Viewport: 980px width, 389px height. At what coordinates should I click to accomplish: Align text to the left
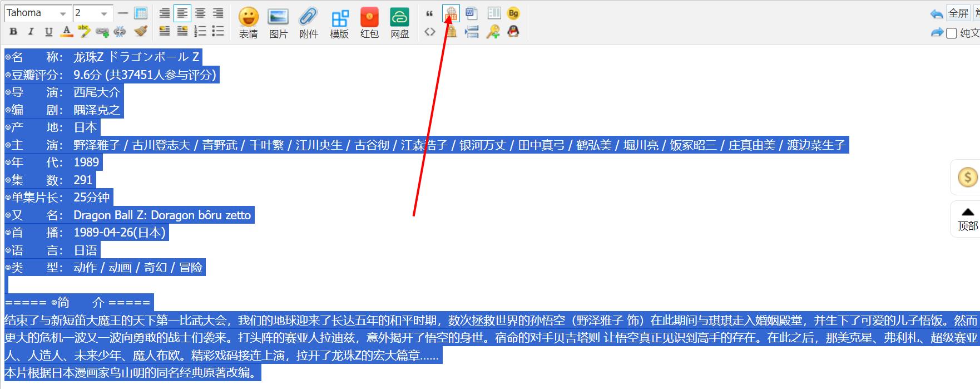pos(182,13)
